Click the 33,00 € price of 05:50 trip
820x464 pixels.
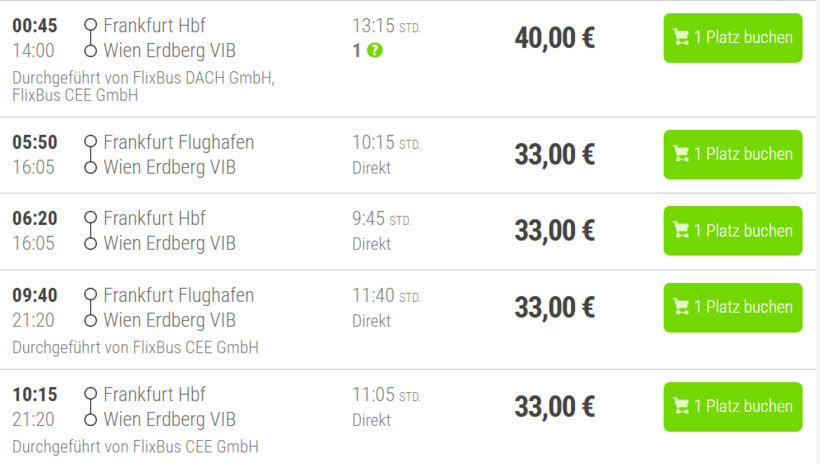[x=554, y=155]
